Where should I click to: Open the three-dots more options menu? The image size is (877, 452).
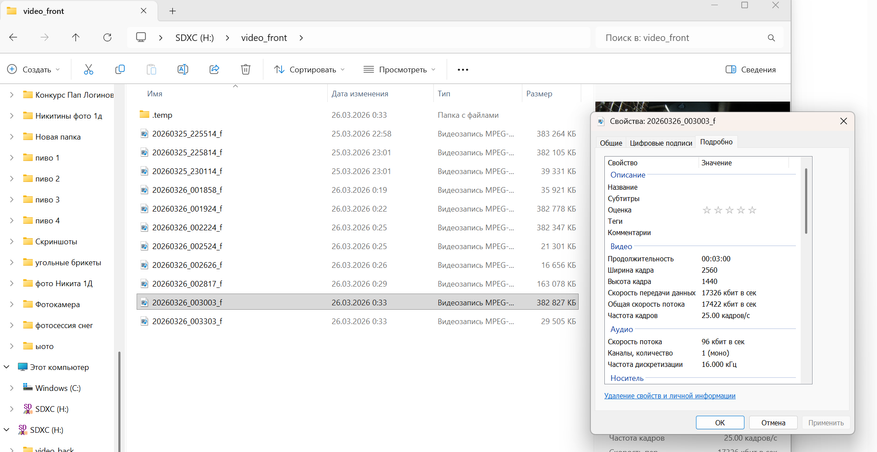(462, 70)
